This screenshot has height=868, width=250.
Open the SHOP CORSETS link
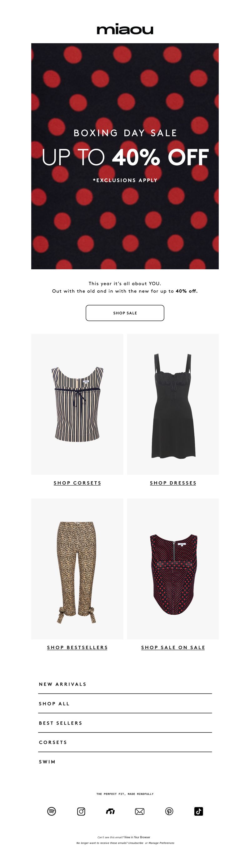click(x=77, y=483)
